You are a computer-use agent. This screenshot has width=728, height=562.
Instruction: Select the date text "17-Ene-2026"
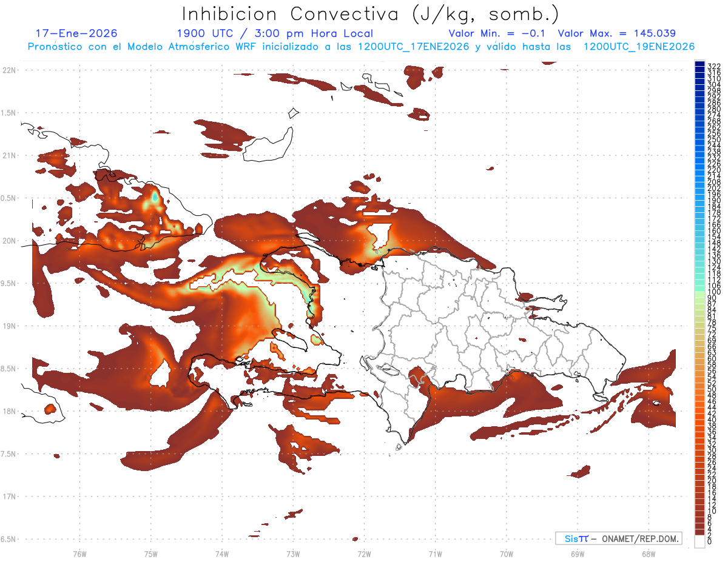pos(76,33)
